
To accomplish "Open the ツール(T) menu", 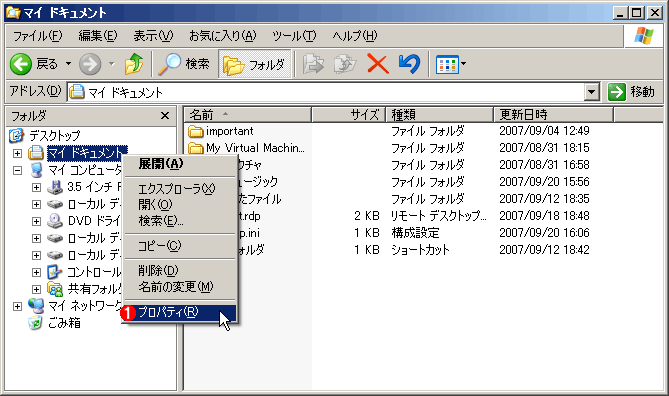I will click(294, 36).
